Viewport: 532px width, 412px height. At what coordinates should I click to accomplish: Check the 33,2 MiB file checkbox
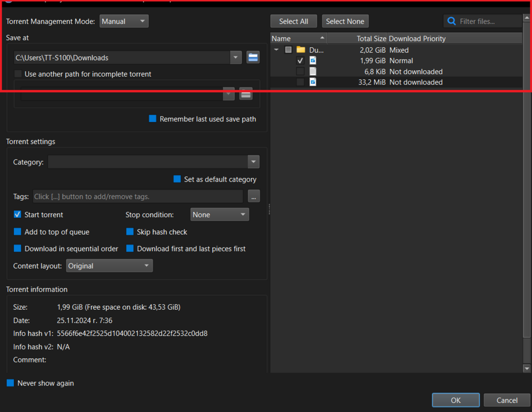point(300,82)
